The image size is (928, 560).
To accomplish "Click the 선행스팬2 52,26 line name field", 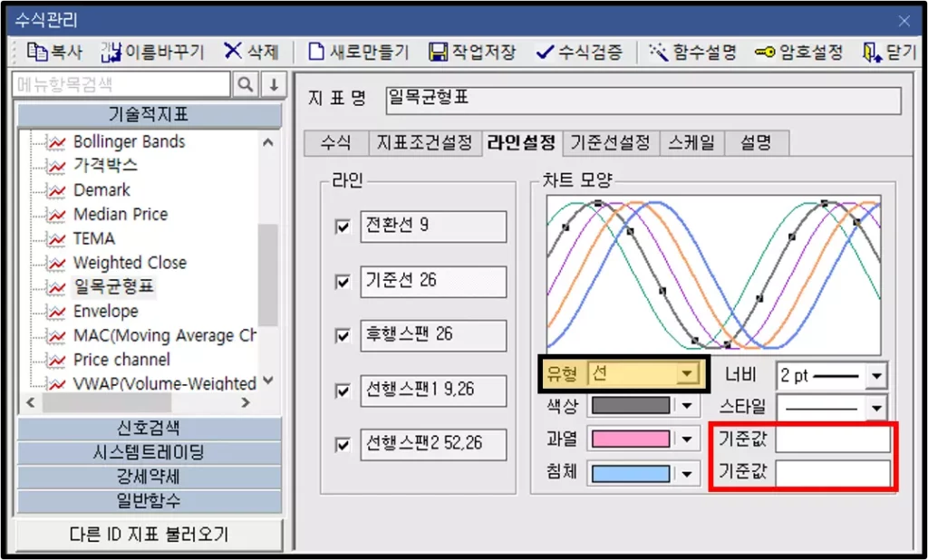I will 433,445.
